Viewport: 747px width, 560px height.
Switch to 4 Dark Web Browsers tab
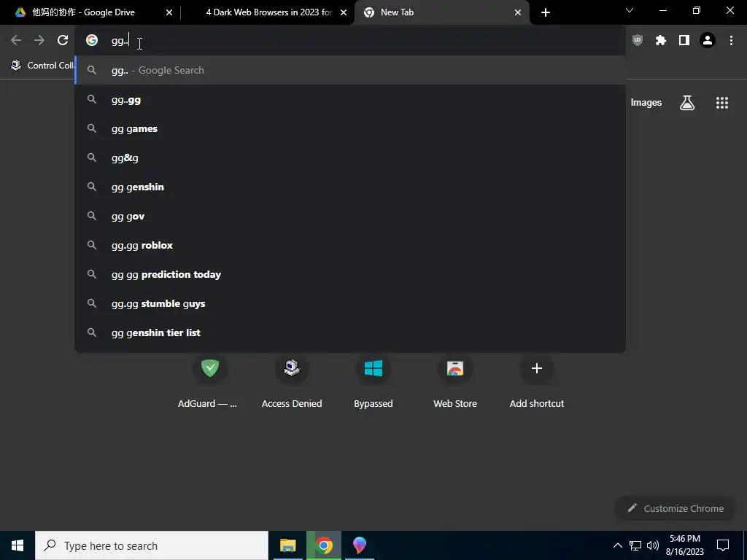(x=268, y=12)
